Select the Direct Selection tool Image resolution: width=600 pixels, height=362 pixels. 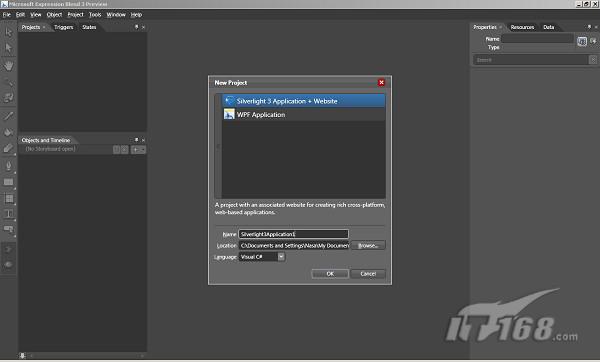(x=8, y=48)
